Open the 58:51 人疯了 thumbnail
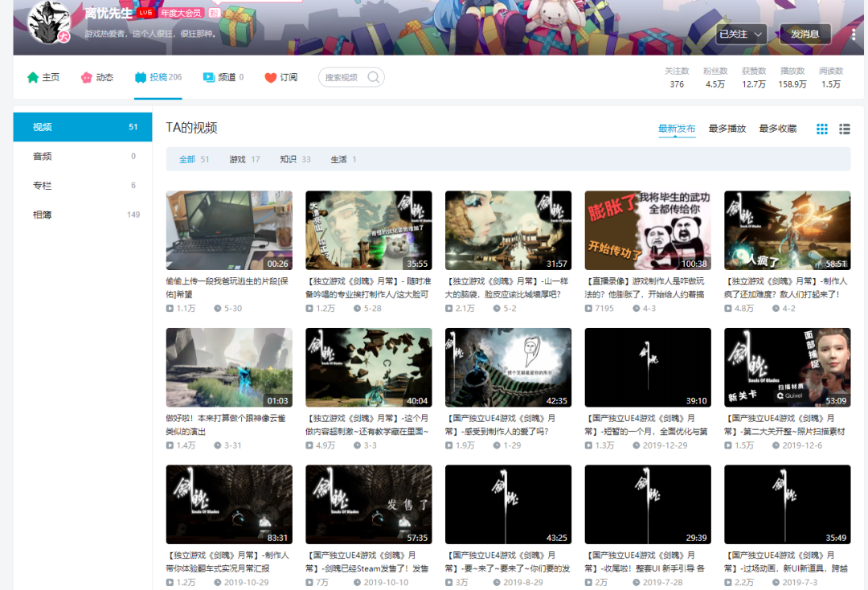 pyautogui.click(x=787, y=230)
